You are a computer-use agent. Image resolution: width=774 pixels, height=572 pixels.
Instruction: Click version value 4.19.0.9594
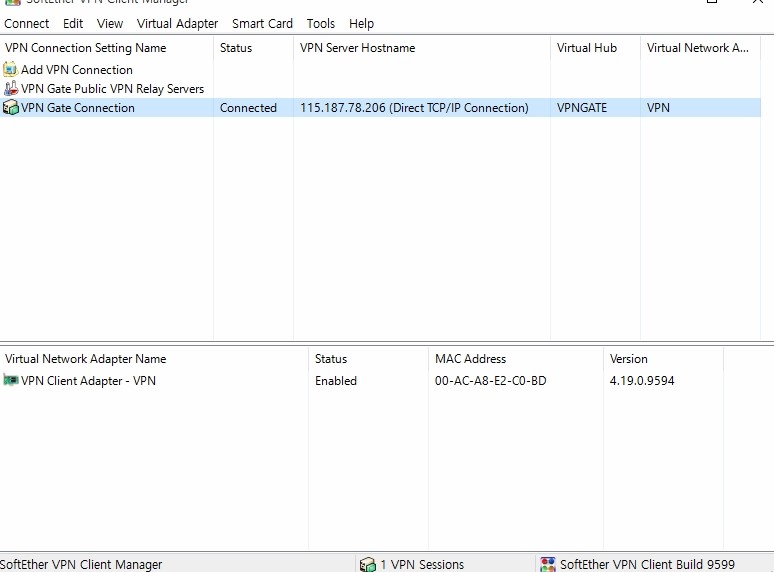642,381
